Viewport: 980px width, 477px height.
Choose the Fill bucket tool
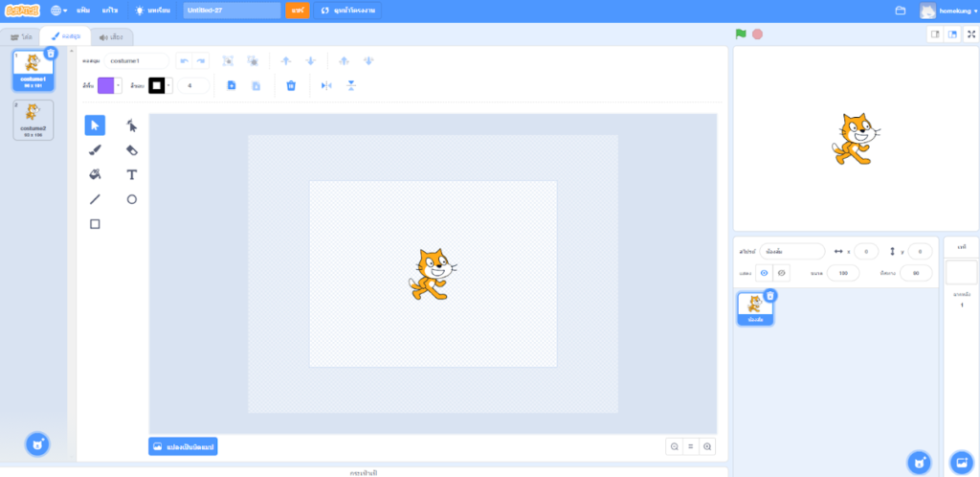click(95, 174)
